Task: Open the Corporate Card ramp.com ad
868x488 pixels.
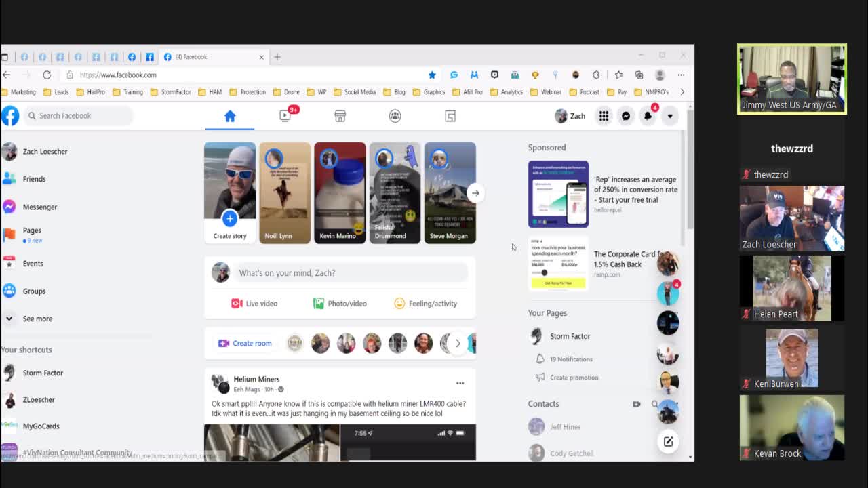Action: tap(604, 264)
